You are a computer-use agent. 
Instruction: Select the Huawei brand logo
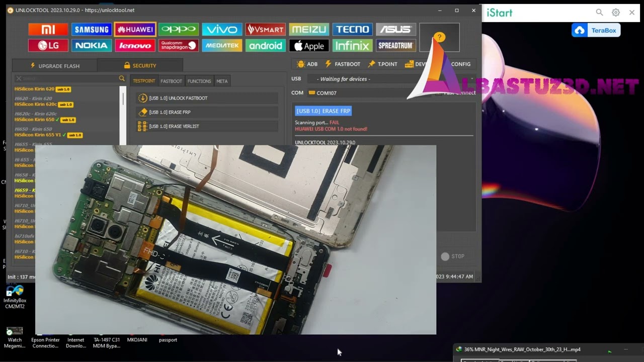pyautogui.click(x=135, y=30)
